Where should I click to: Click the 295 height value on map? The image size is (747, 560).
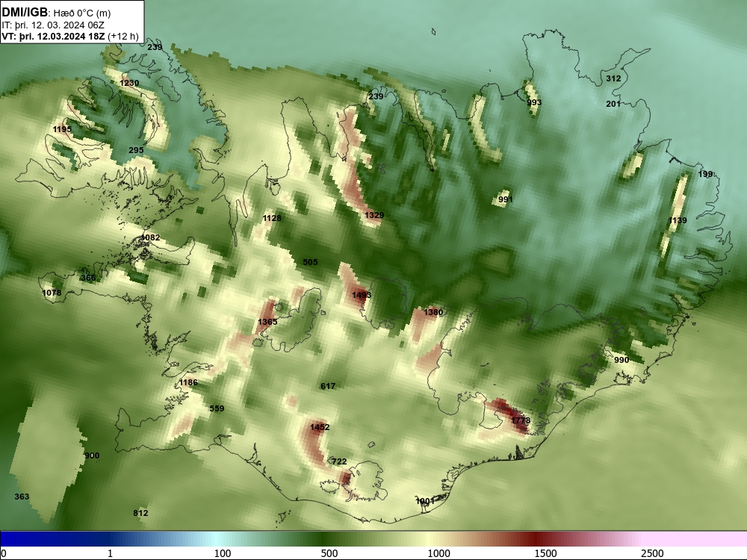[136, 150]
